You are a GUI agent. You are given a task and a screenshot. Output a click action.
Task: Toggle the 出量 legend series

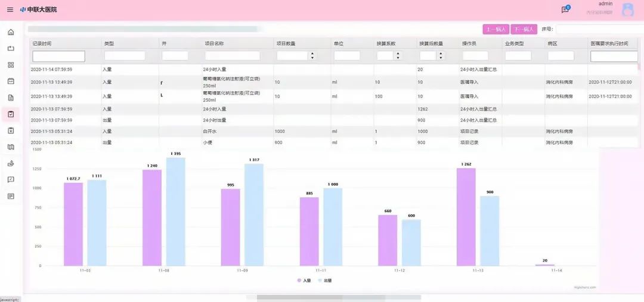tap(325, 281)
